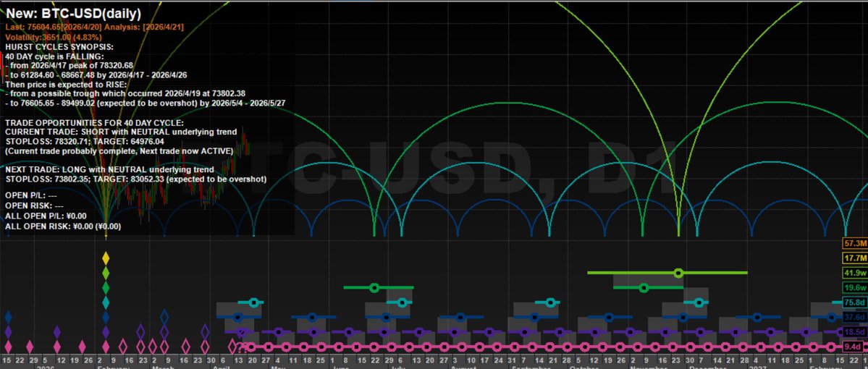868x369 pixels.
Task: Click the teal 75.8d circle in early December
Action: 699,302
